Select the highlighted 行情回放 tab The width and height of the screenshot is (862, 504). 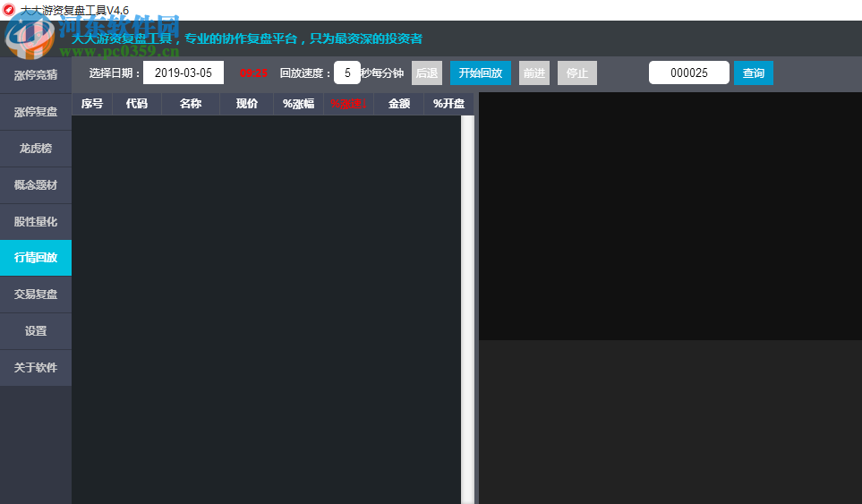[x=36, y=258]
